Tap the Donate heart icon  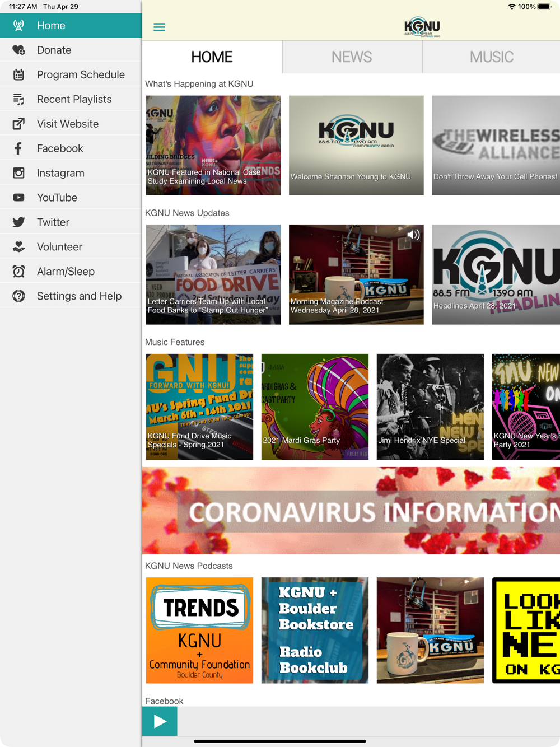tap(18, 50)
